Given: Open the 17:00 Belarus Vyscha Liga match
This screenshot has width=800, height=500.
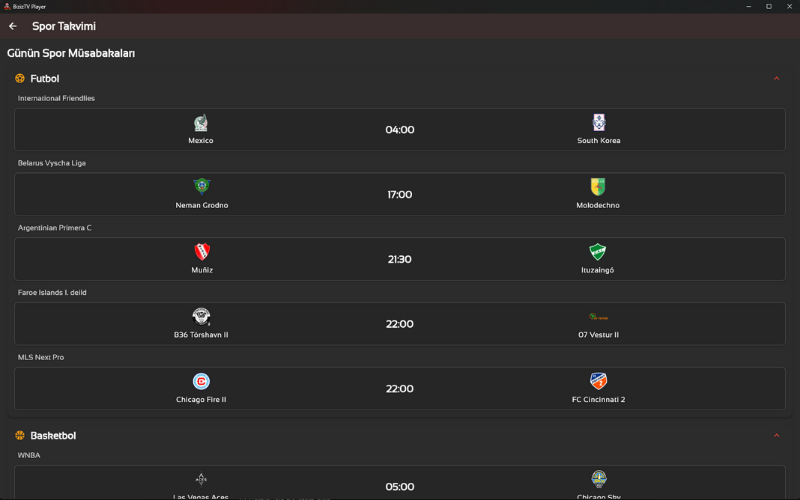Looking at the screenshot, I should point(400,194).
